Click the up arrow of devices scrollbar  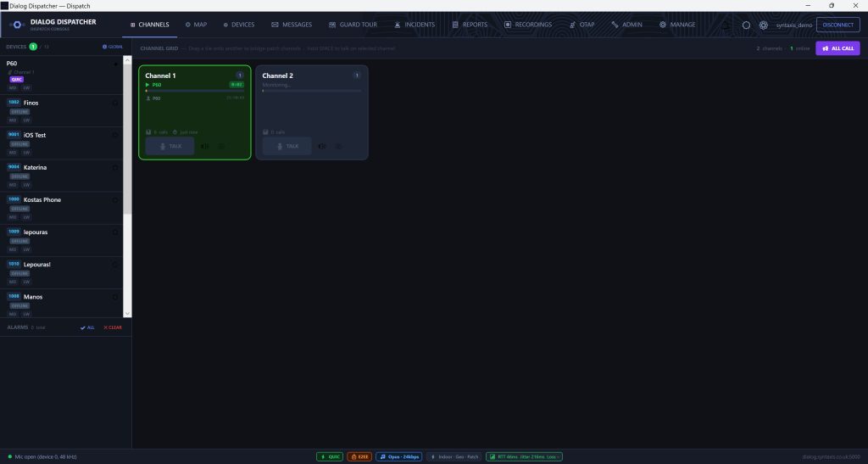[x=127, y=60]
